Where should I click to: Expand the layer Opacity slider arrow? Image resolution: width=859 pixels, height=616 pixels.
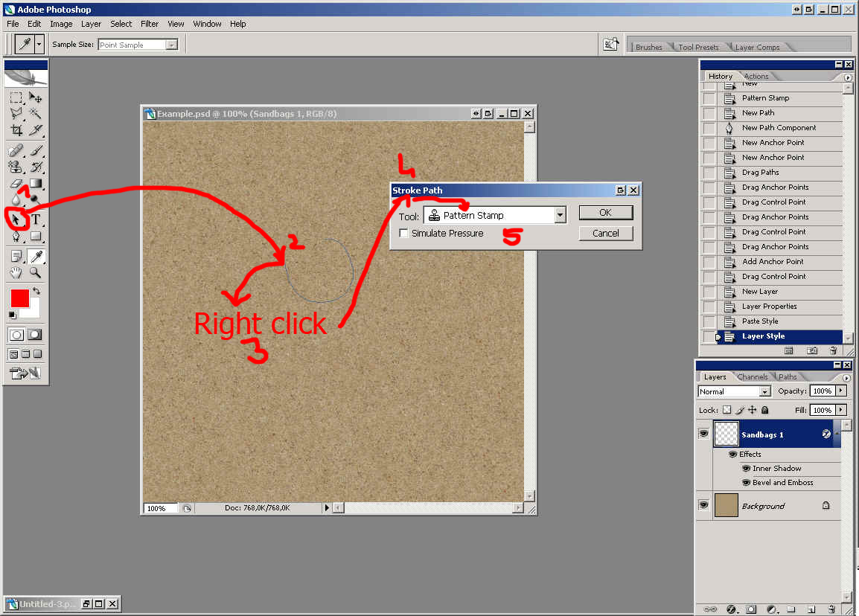841,391
